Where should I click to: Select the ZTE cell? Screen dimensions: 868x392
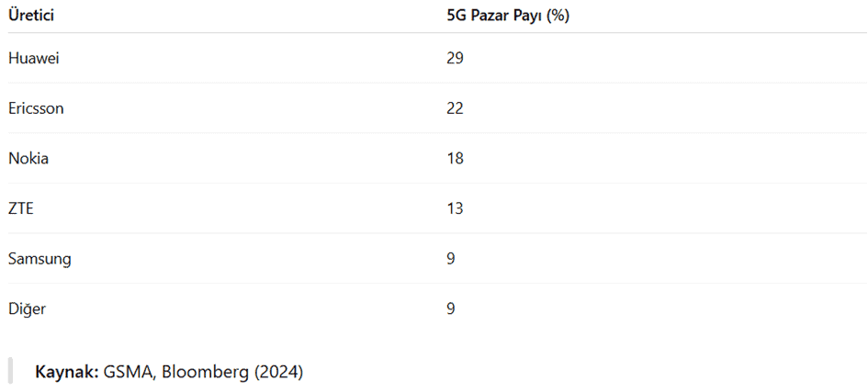[x=21, y=208]
